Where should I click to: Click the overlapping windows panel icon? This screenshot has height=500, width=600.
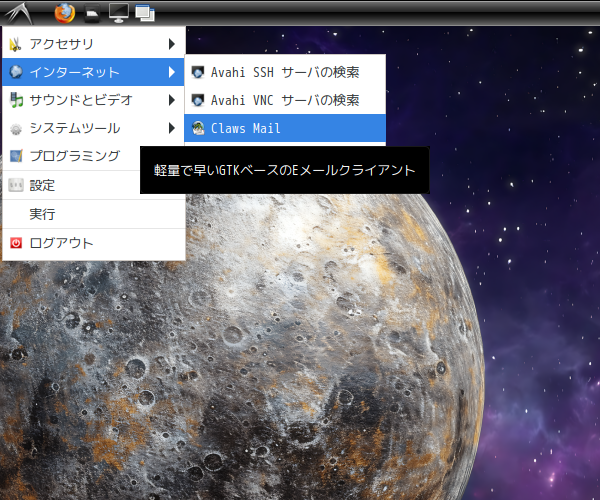pos(145,13)
